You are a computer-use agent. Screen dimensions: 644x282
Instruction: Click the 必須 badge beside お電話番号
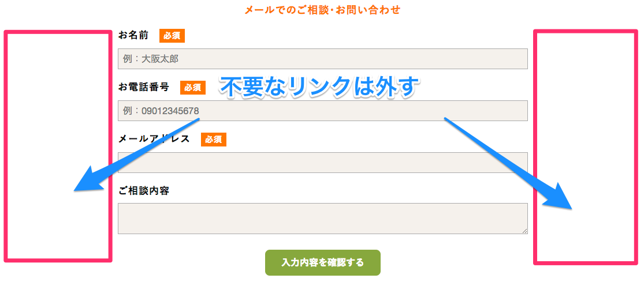click(x=193, y=87)
